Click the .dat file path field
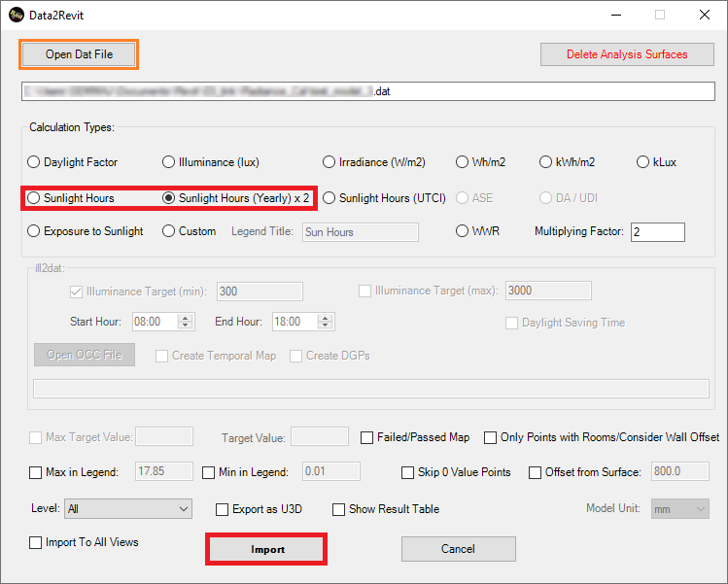728x584 pixels. click(368, 91)
